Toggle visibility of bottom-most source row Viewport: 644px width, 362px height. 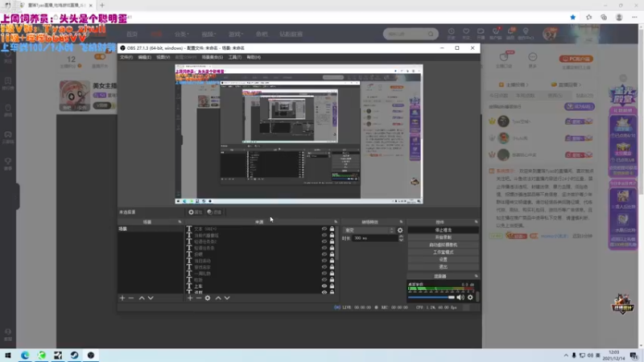(324, 292)
